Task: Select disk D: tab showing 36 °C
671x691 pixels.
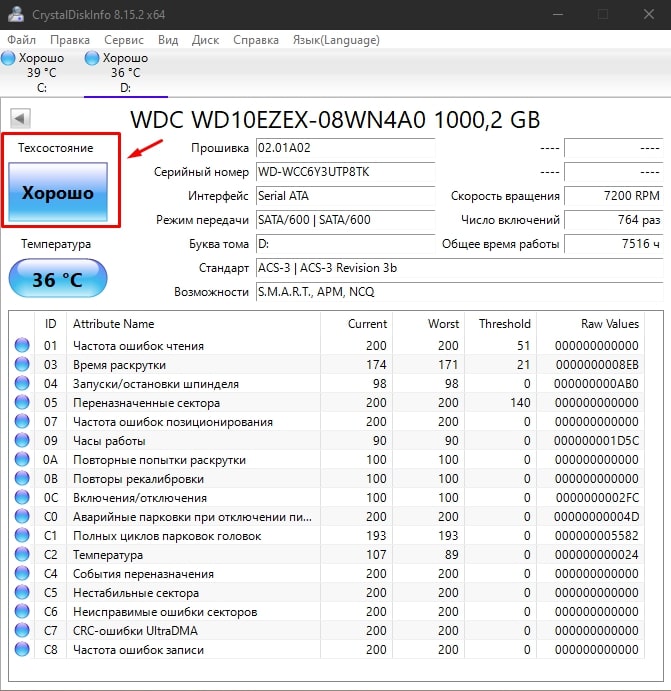Action: point(126,72)
